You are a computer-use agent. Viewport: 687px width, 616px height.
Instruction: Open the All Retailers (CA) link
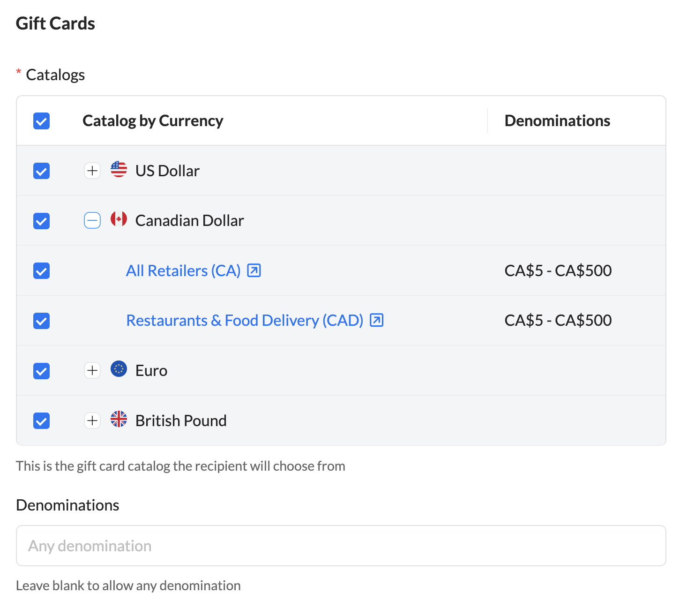coord(183,271)
